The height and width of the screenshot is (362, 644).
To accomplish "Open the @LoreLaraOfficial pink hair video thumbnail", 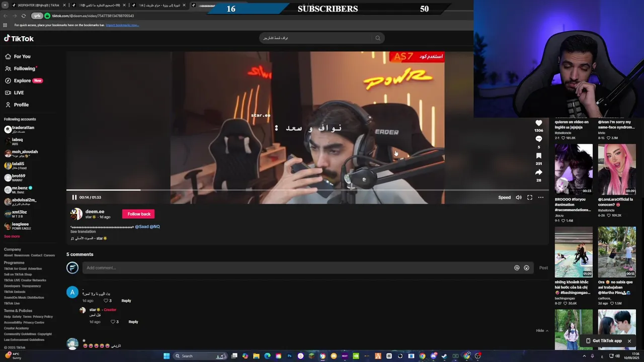I will click(x=617, y=169).
